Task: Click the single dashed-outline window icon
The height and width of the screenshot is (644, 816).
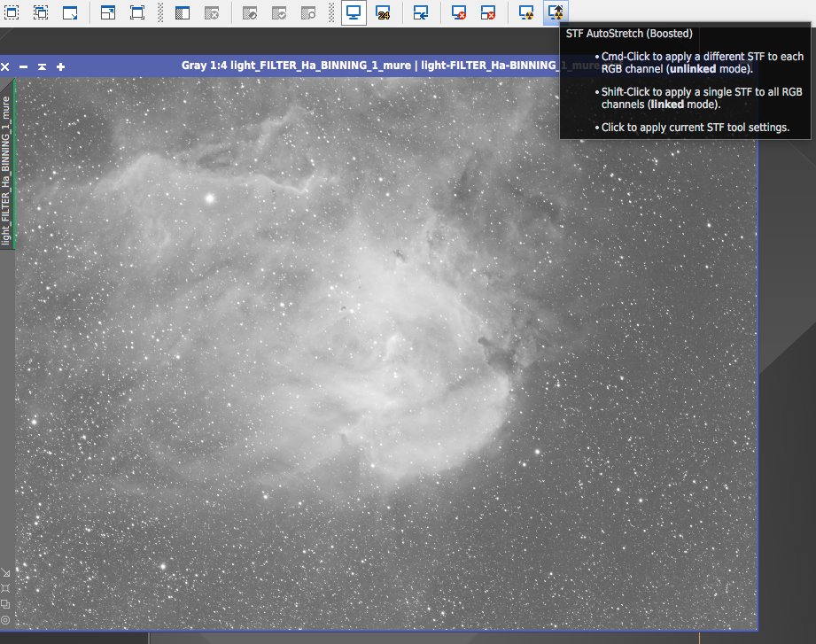Action: tap(12, 12)
